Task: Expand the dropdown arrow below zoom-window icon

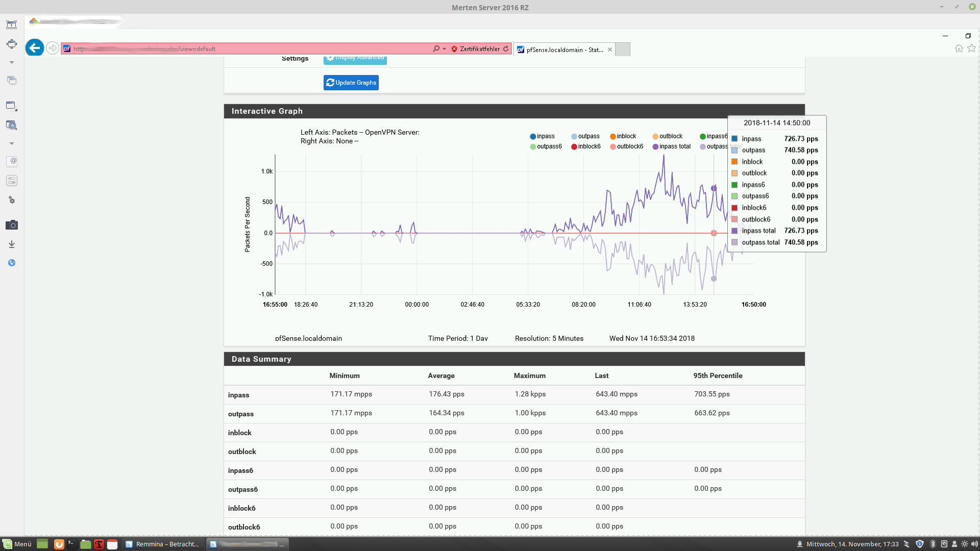Action: tap(12, 143)
